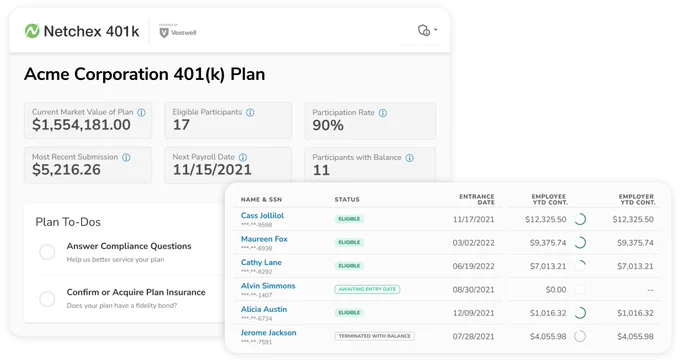
Task: Click Cass Jollilol ELIGIBLE status badge
Action: (349, 219)
